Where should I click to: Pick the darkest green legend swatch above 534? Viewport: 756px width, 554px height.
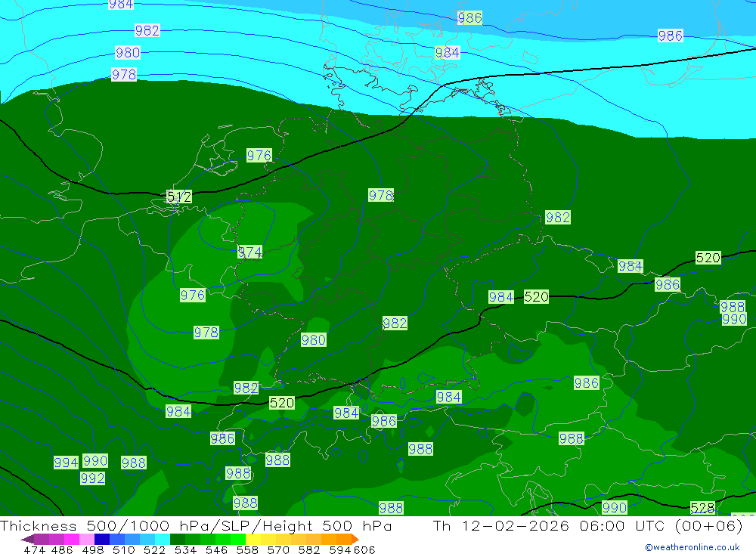pos(178,539)
